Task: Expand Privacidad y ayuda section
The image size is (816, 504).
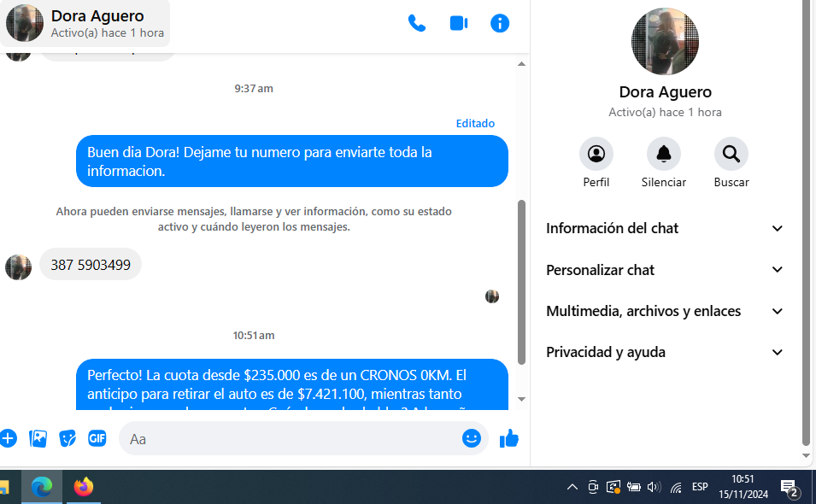Action: (665, 352)
